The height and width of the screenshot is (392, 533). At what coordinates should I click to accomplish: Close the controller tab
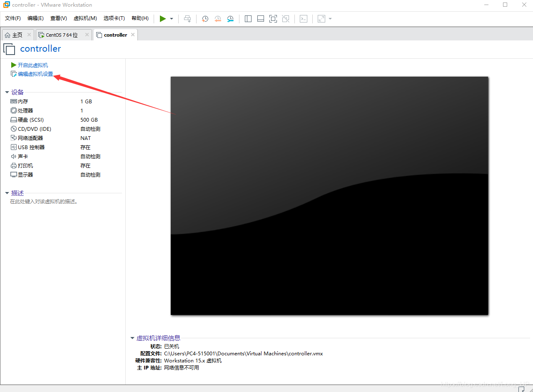point(133,35)
